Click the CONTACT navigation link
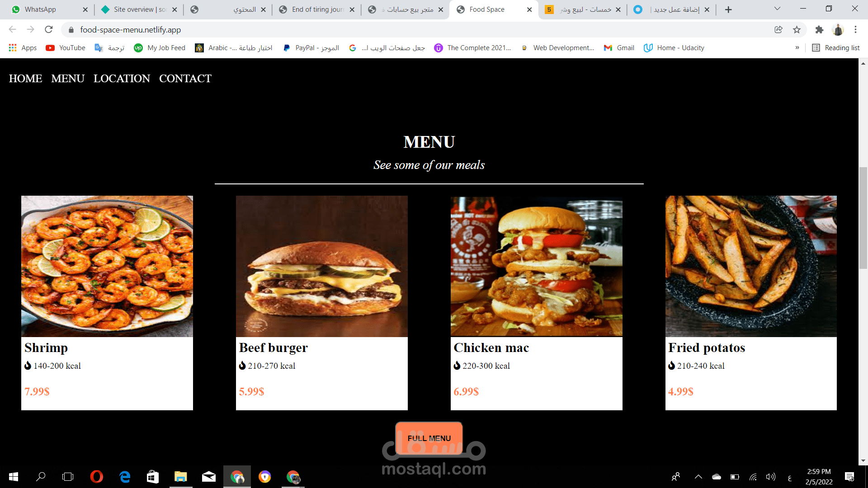 pos(185,78)
